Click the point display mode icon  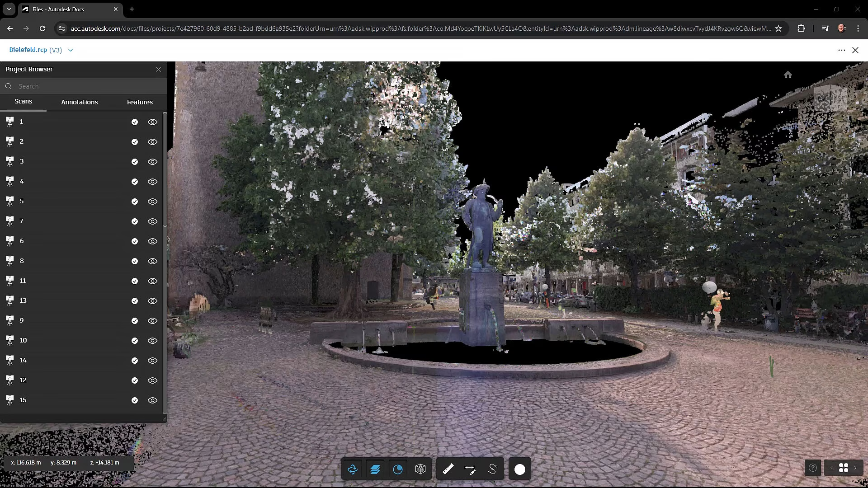[398, 469]
